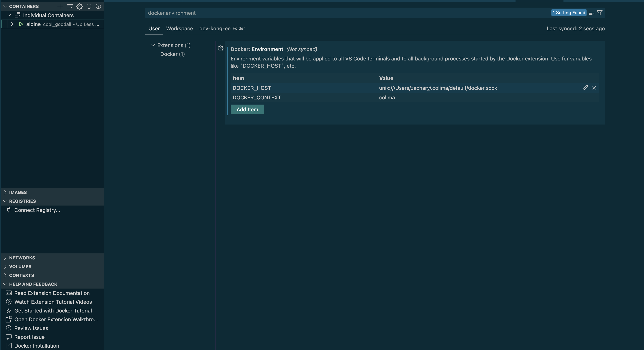Click the collapse-all list icon in Containers header
Image resolution: width=644 pixels, height=350 pixels.
(70, 6)
